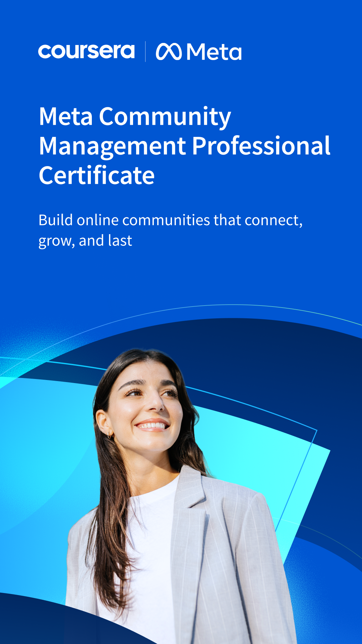The image size is (362, 644).
Task: Click the 'Meta' wordmark text
Action: pos(214,52)
